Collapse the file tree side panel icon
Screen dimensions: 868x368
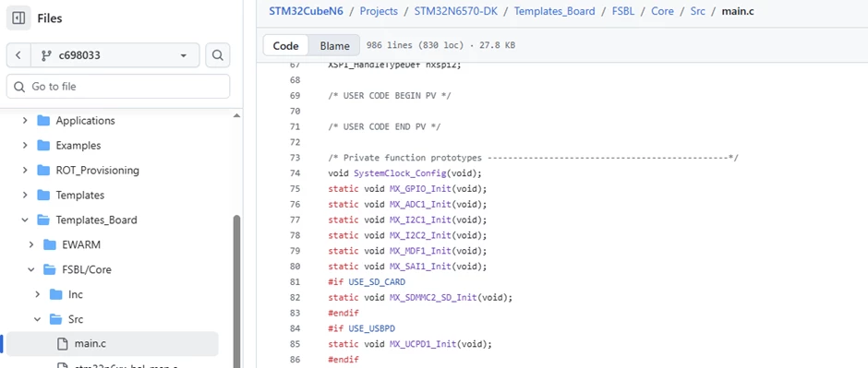18,18
